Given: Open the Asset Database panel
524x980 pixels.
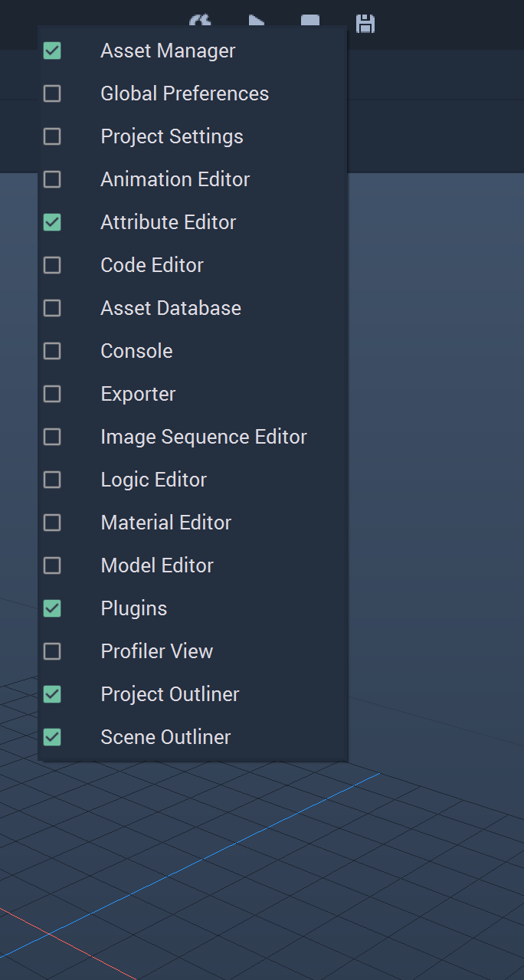Looking at the screenshot, I should 192,308.
